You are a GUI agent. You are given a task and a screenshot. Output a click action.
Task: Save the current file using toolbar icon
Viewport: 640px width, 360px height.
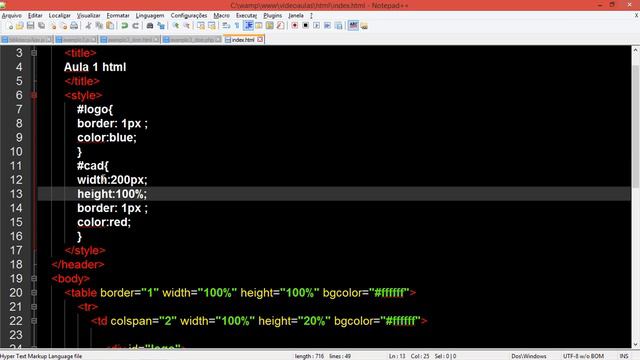point(31,26)
